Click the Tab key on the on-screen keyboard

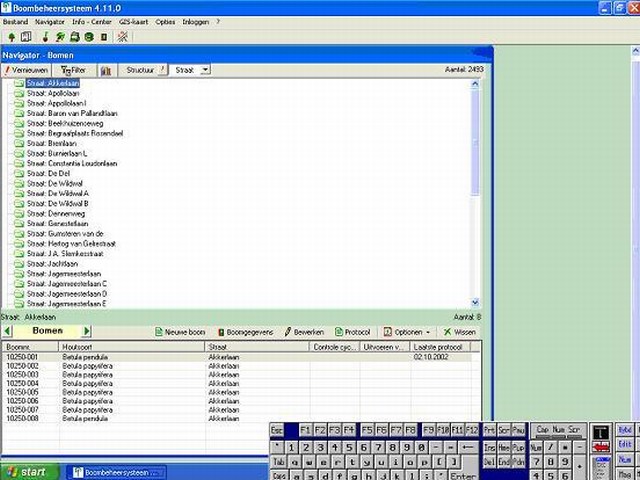[279, 462]
